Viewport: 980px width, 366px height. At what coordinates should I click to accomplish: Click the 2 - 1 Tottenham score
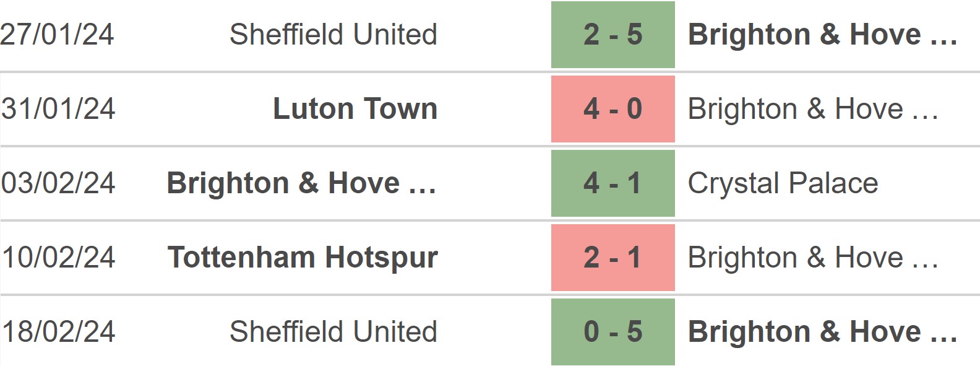612,258
